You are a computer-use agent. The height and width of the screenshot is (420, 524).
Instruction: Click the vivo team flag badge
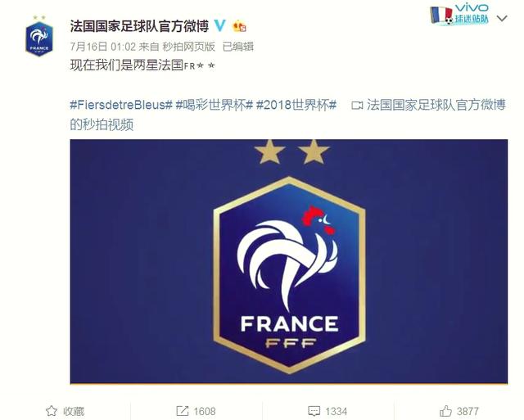(x=459, y=14)
